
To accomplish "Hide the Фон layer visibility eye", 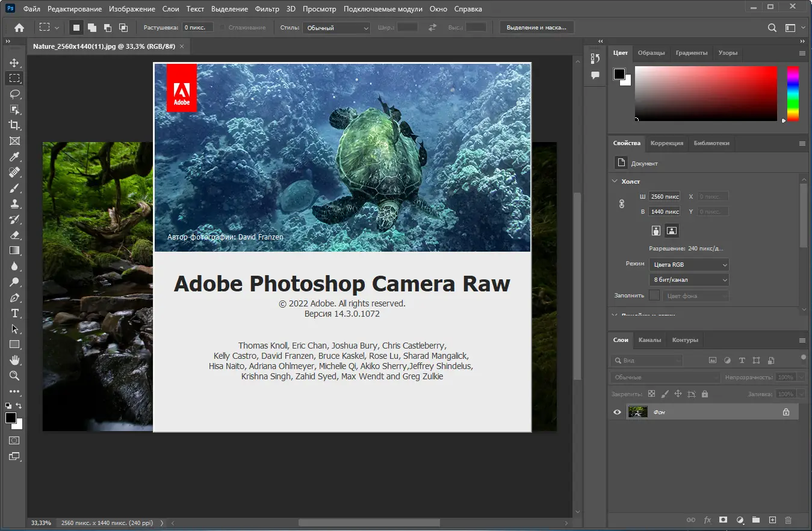I will coord(617,412).
